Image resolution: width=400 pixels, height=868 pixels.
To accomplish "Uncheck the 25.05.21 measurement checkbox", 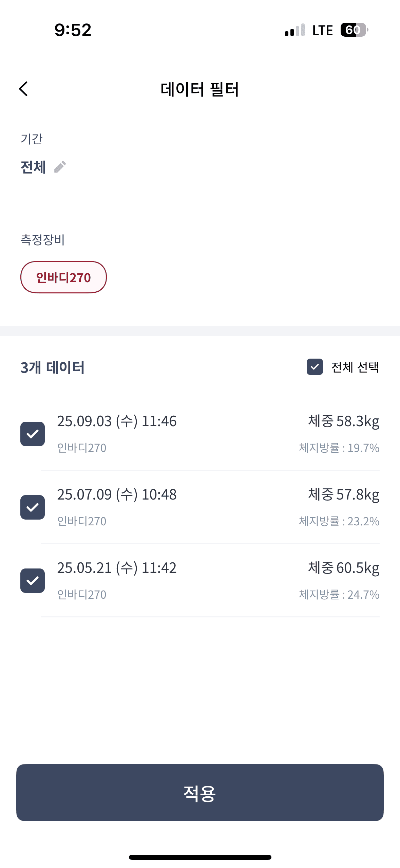I will coord(33,581).
